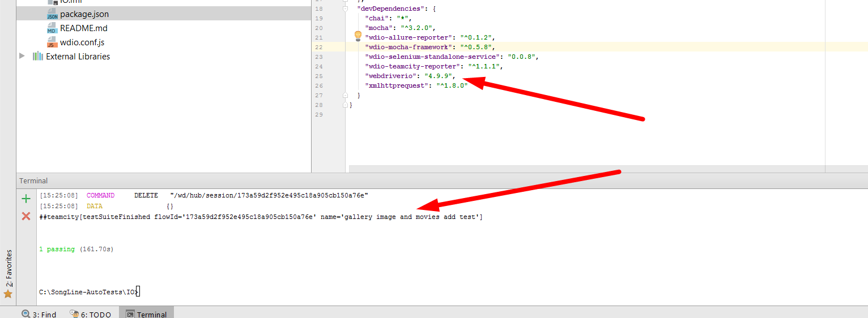Click the fold end marker on line 28
The width and height of the screenshot is (868, 318).
click(345, 105)
